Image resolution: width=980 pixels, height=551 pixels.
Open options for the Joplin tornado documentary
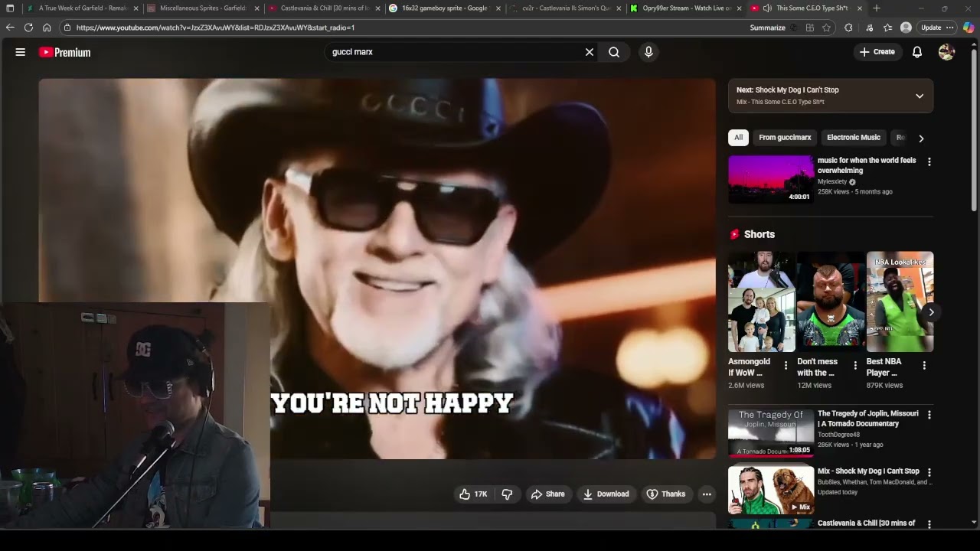(929, 415)
